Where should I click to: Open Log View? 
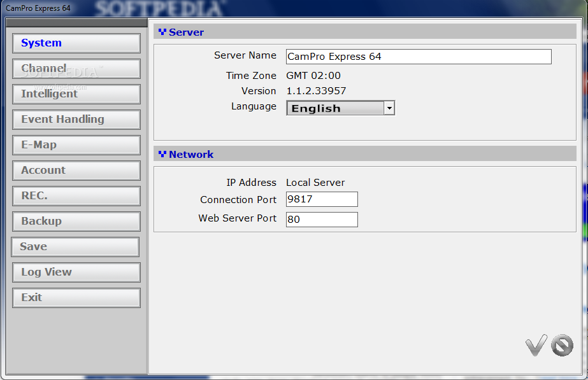coord(76,272)
